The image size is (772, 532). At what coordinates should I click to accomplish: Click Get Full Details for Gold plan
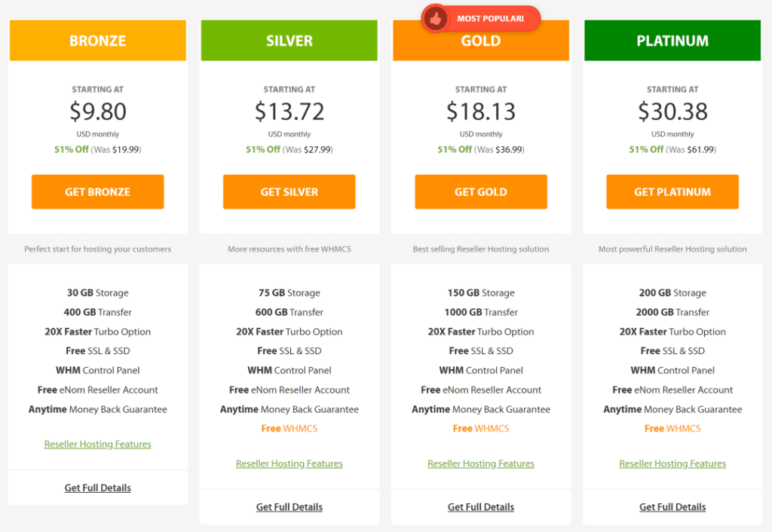tap(480, 506)
